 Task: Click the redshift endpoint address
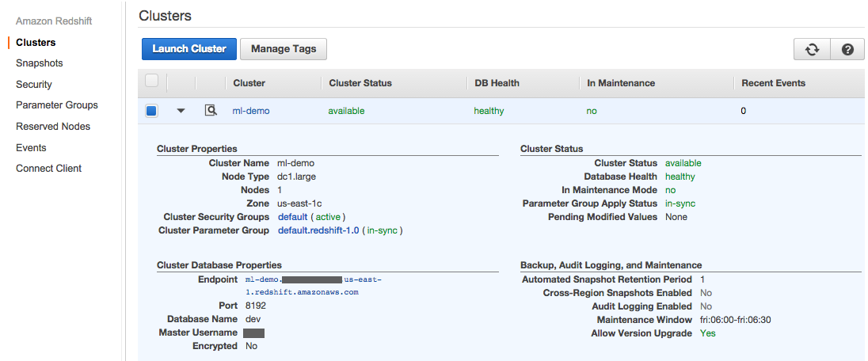(x=314, y=285)
